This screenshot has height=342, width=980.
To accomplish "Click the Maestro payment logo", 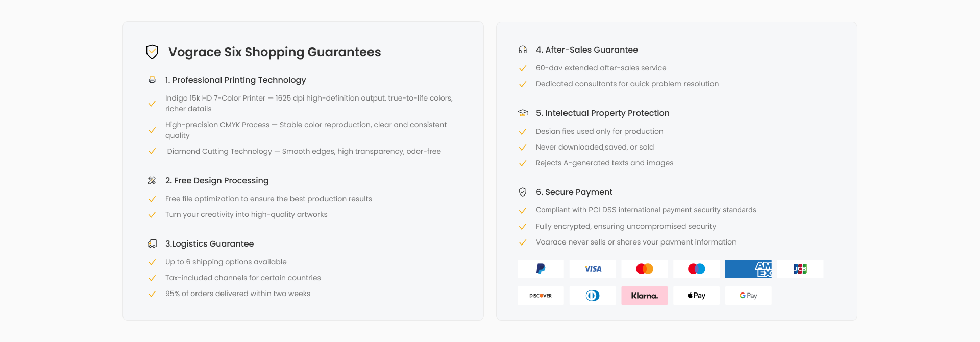I will pos(696,269).
